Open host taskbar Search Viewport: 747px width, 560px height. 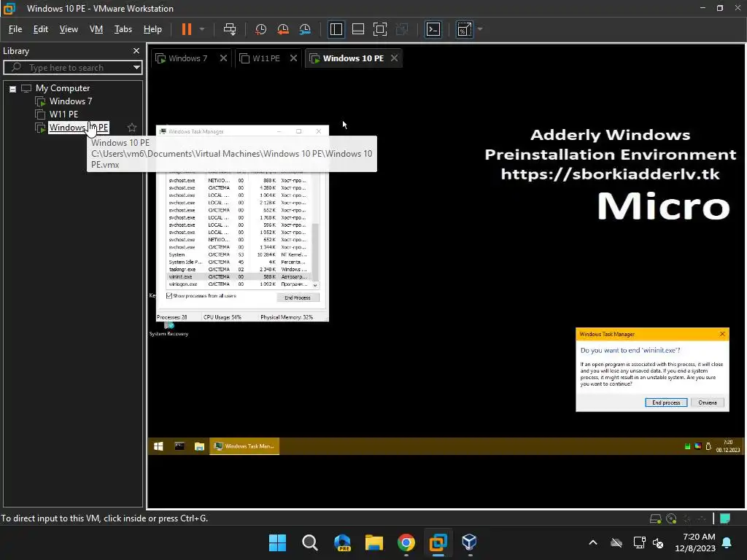click(309, 542)
